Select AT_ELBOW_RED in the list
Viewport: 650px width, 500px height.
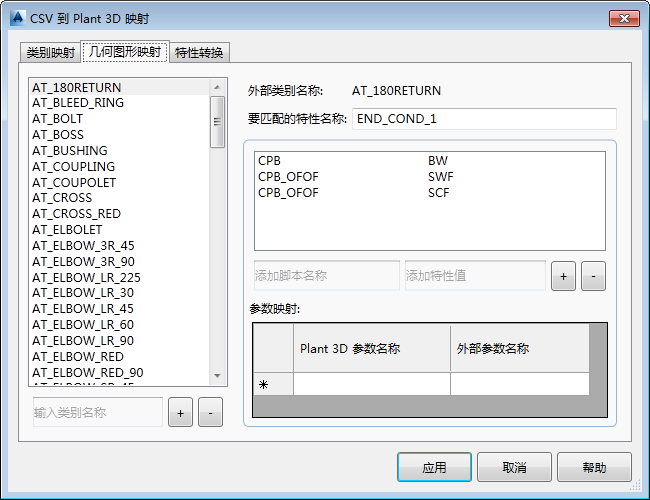[x=120, y=357]
